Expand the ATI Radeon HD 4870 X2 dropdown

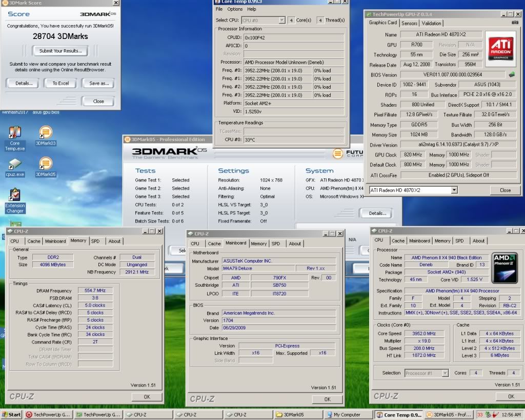click(454, 190)
